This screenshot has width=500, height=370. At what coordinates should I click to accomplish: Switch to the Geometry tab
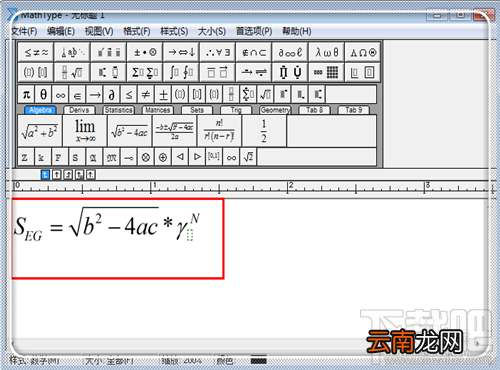coord(275,110)
